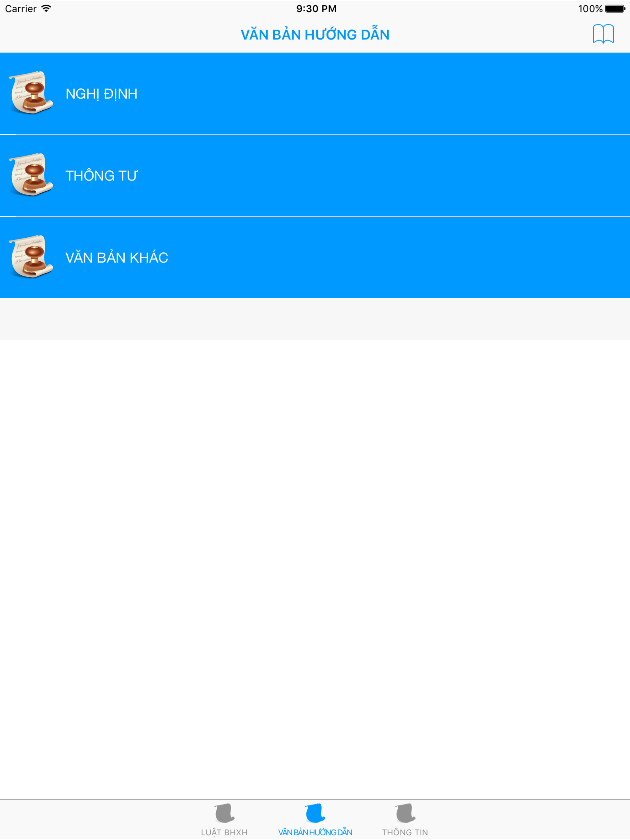Tap the stamp icon beside THÔNG TƯ
This screenshot has height=840, width=630.
(x=31, y=174)
